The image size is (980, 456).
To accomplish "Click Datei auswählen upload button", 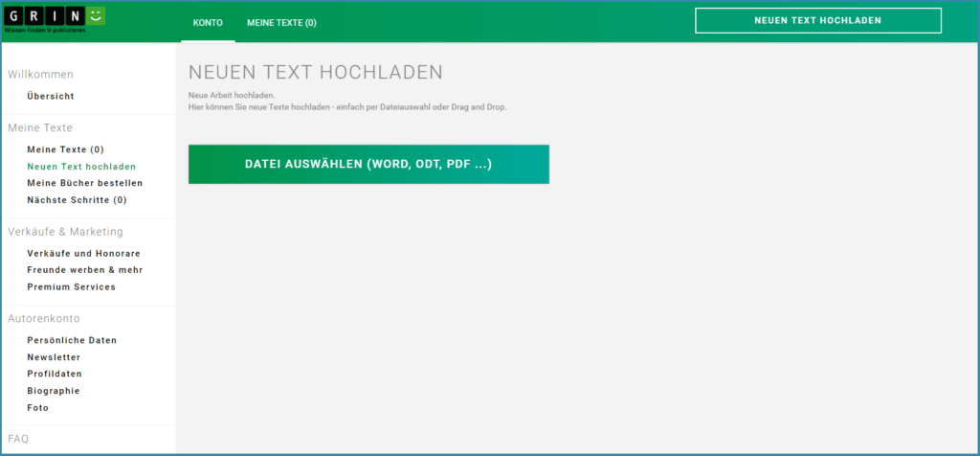I will coord(368,164).
